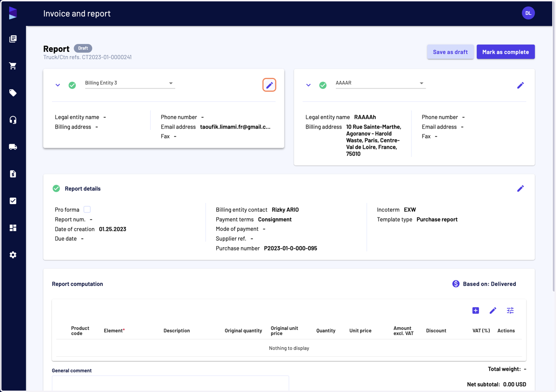Click Mark as complete button
The width and height of the screenshot is (556, 392).
(x=505, y=52)
